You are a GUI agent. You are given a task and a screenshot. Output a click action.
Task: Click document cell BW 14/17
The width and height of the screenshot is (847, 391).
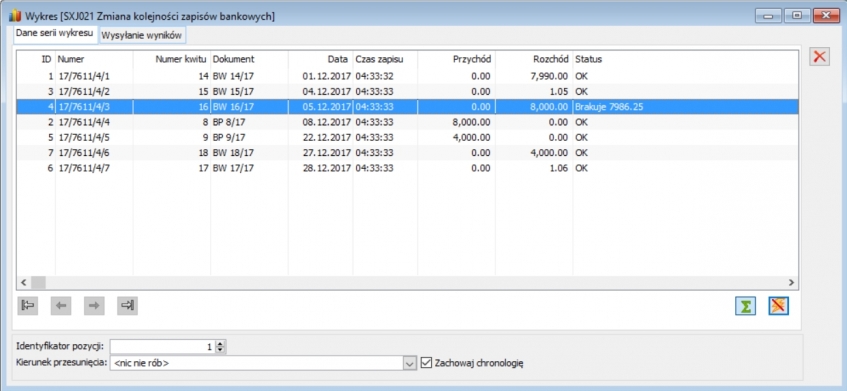pyautogui.click(x=233, y=76)
